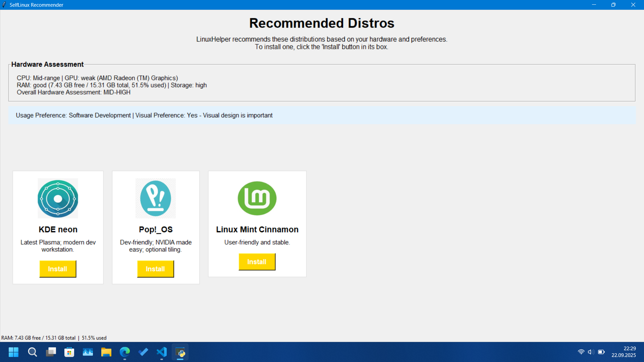Open the Start menu
Image resolution: width=644 pixels, height=362 pixels.
[13, 352]
